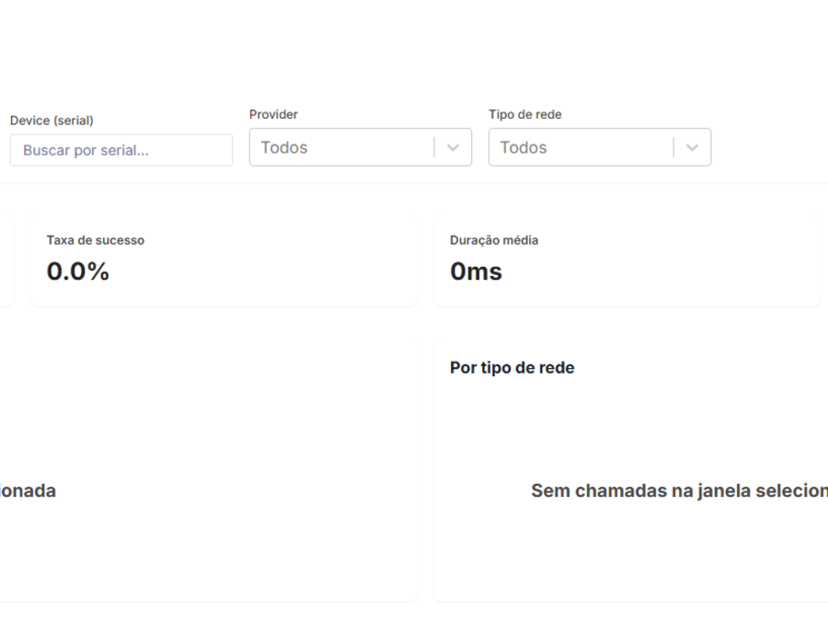Click the 'Por tipo de rede' heading
This screenshot has width=828, height=644.
pos(512,367)
